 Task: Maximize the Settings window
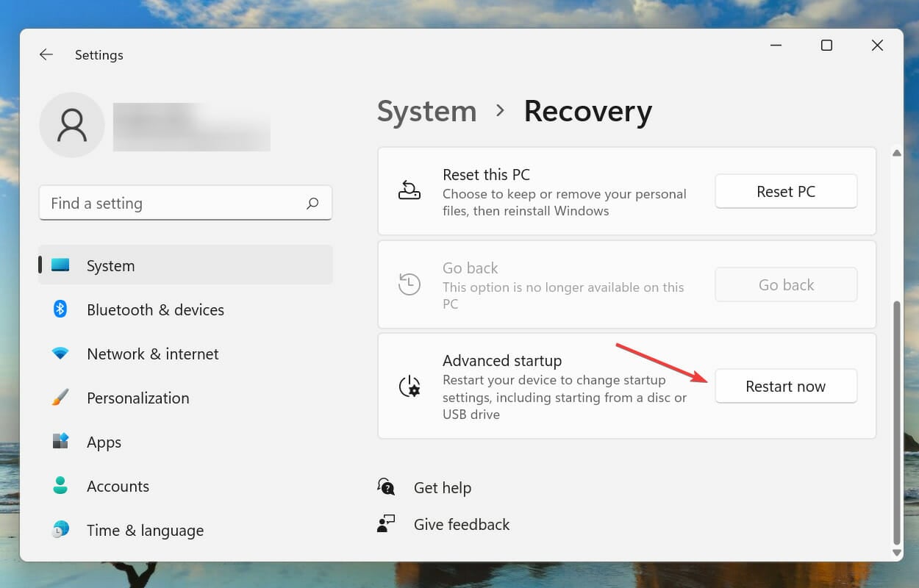826,46
